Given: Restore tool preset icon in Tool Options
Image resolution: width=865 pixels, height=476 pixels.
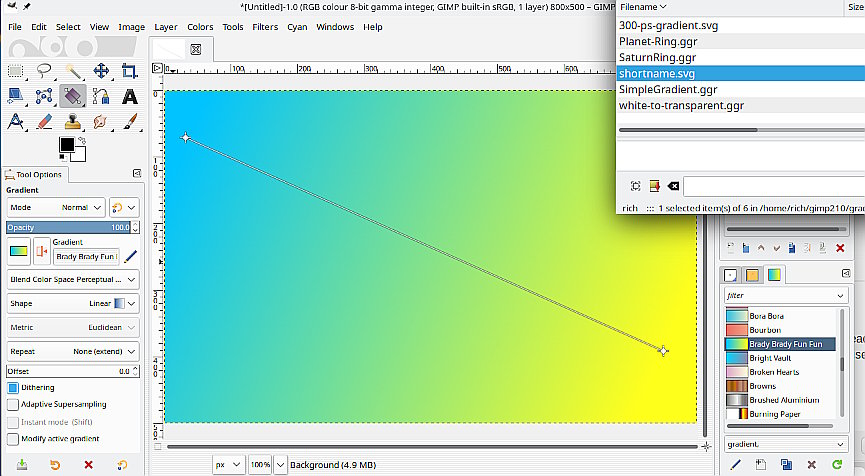Looking at the screenshot, I should click(x=55, y=465).
